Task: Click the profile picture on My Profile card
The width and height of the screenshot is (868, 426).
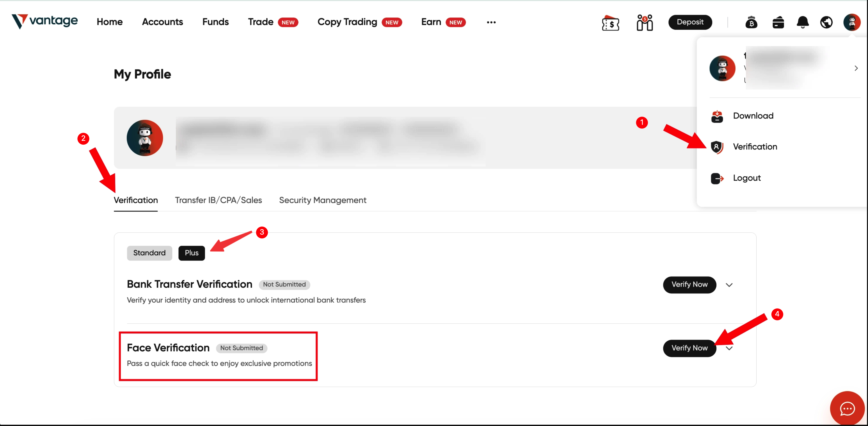Action: click(x=145, y=138)
